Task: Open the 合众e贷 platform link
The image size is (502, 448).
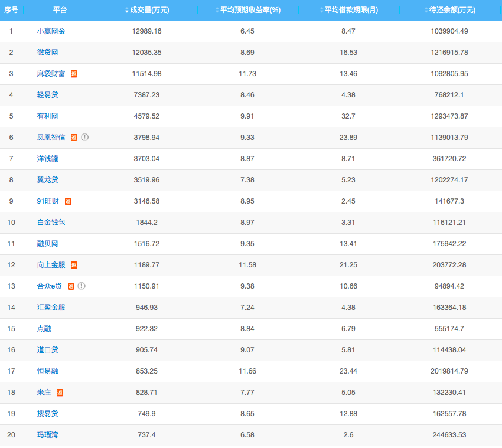Action: coord(50,286)
